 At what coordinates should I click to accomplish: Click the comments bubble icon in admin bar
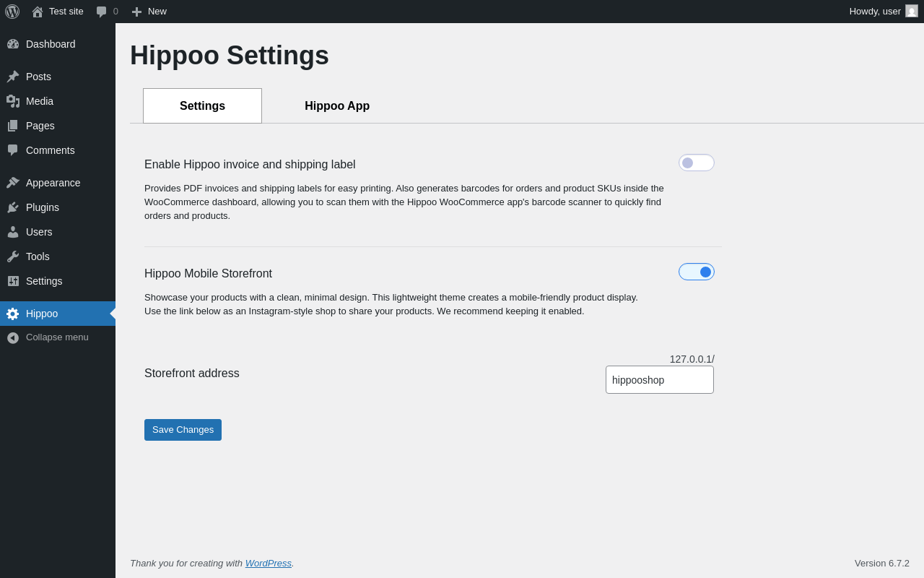point(102,12)
